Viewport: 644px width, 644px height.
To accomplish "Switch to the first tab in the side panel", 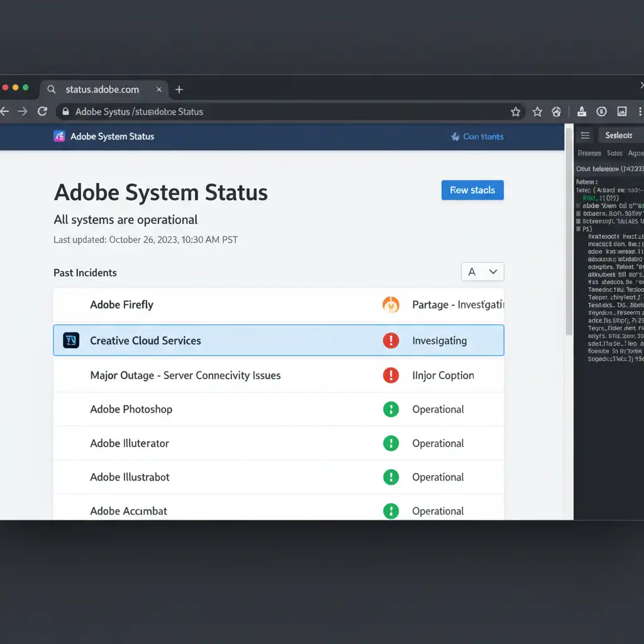I will 589,153.
